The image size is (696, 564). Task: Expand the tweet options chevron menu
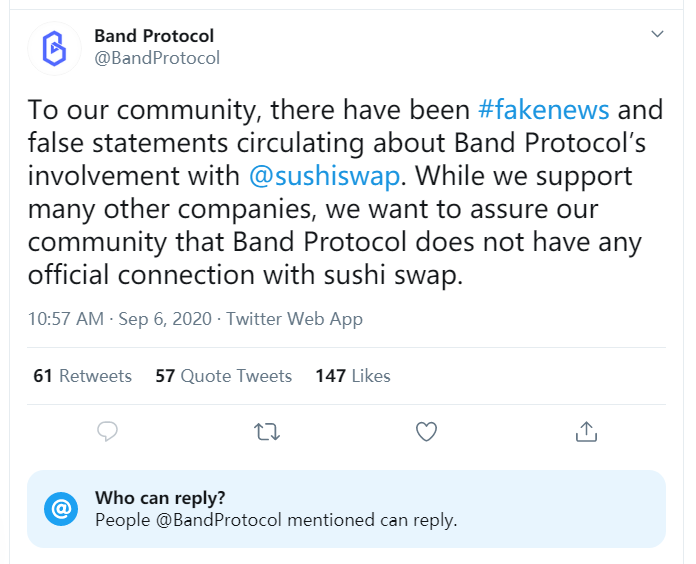pos(657,34)
